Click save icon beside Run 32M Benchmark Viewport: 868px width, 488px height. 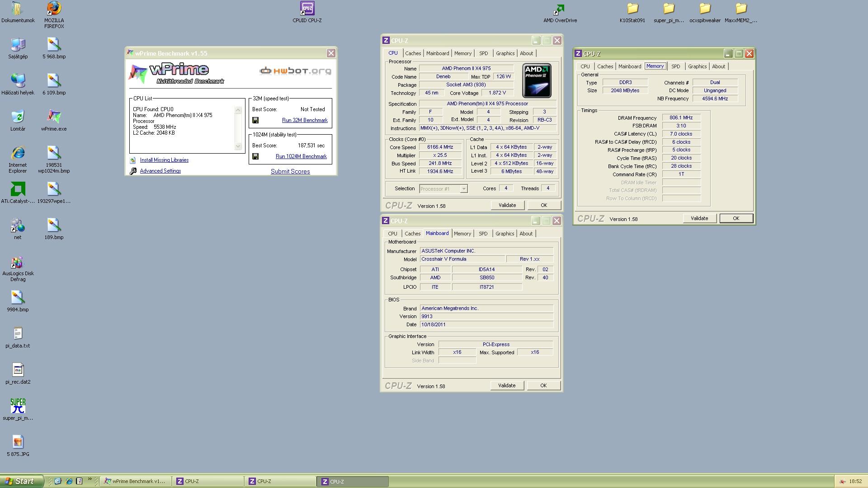255,120
